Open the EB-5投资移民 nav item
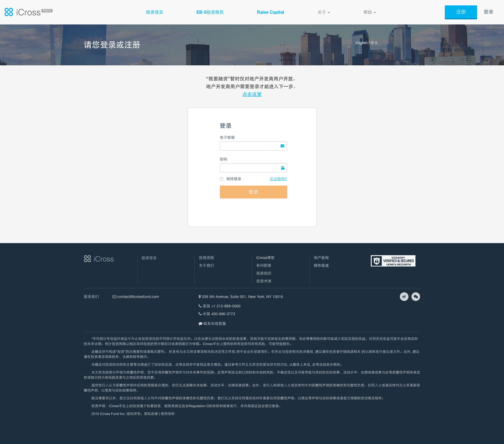Viewport: 504px width, 444px height. pyautogui.click(x=210, y=12)
